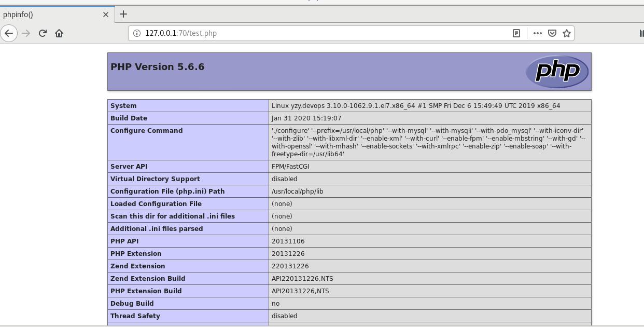This screenshot has width=644, height=327.
Task: Bookmark this page with the star
Action: click(566, 33)
